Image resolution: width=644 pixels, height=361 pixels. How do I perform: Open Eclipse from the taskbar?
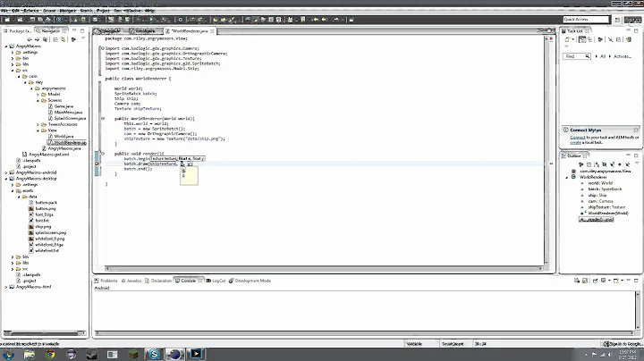click(x=174, y=354)
